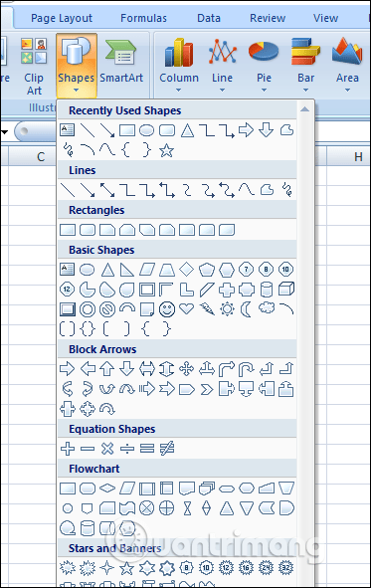Select the right arrow in Block Arrows
Viewport: 371px width, 588px height.
[x=68, y=369]
